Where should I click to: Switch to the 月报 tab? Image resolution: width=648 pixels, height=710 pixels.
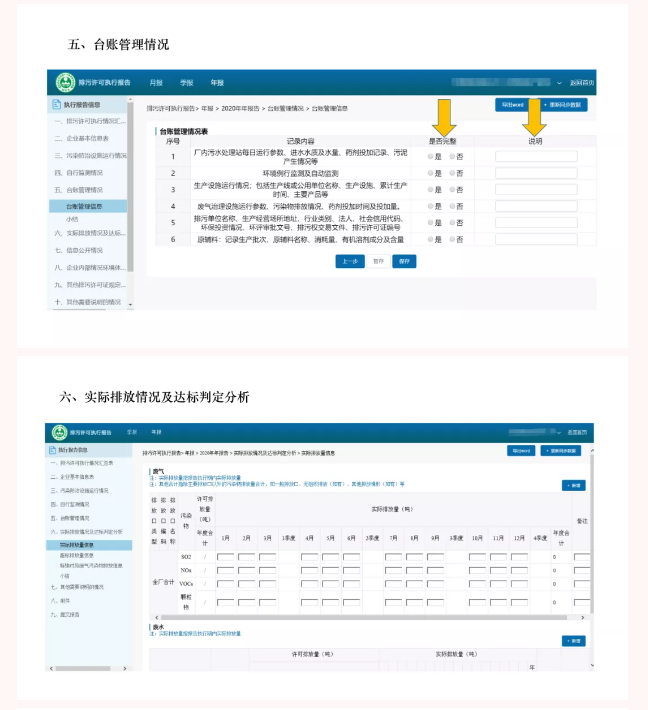[x=156, y=82]
